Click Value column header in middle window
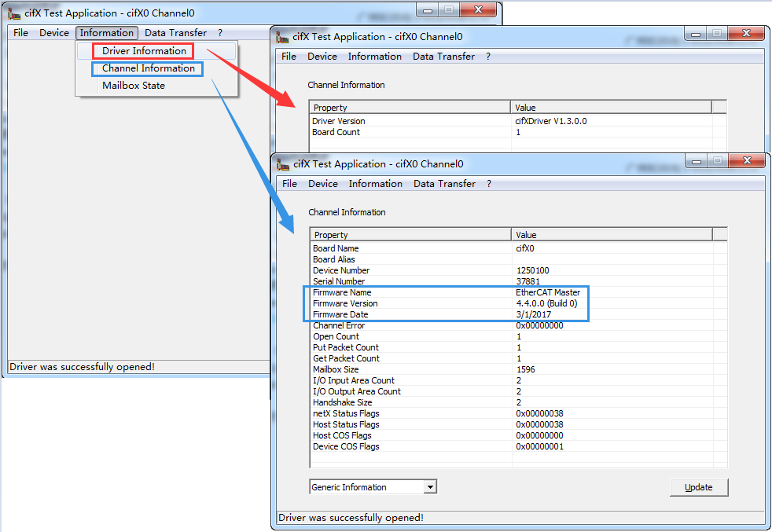The image size is (772, 532). pos(611,108)
